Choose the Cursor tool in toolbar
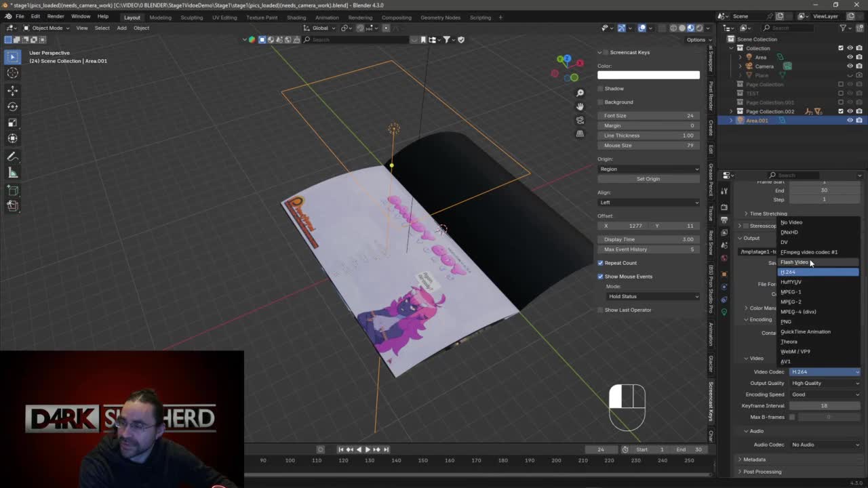The image size is (868, 488). tap(12, 73)
